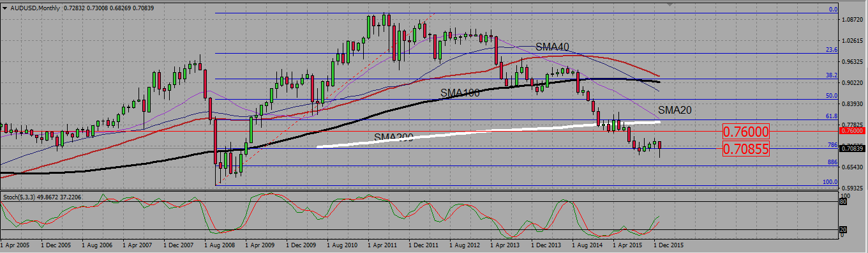
Task: Click the SMA20 text label
Action: coord(675,110)
